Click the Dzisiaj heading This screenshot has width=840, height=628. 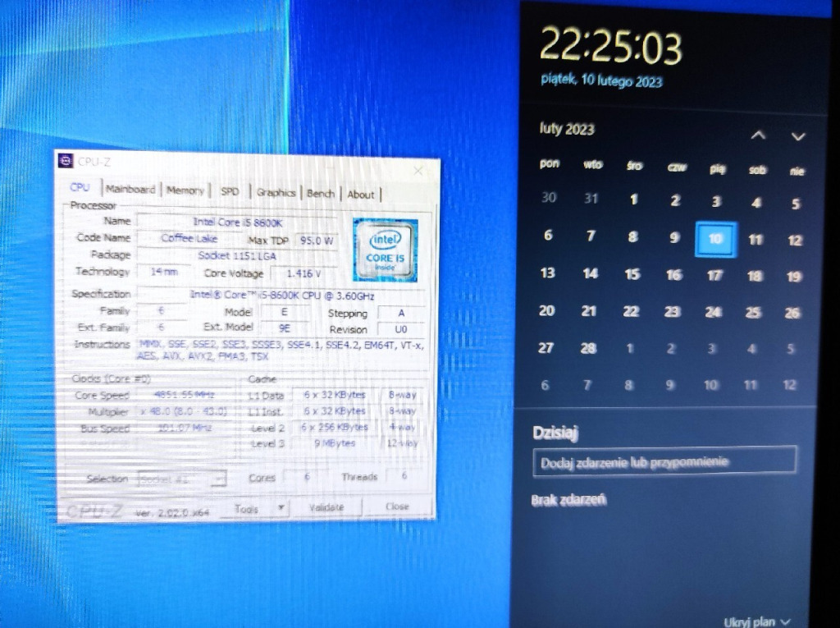tap(555, 433)
